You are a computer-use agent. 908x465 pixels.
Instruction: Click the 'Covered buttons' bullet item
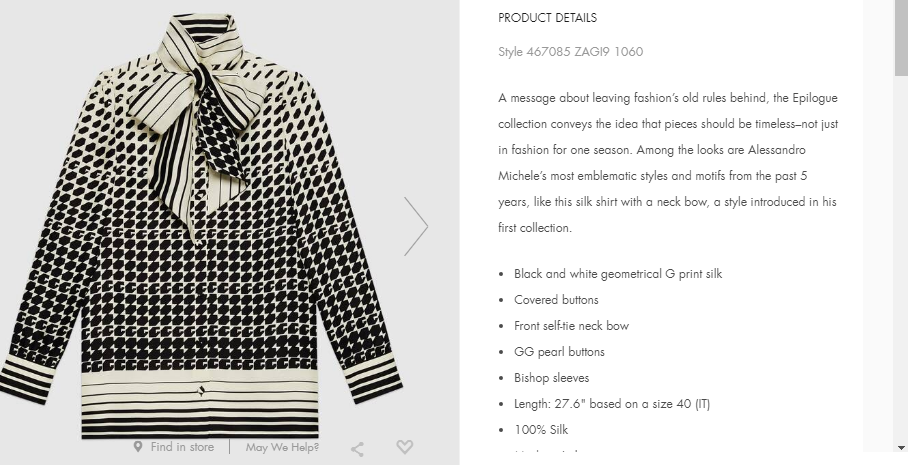tap(556, 300)
